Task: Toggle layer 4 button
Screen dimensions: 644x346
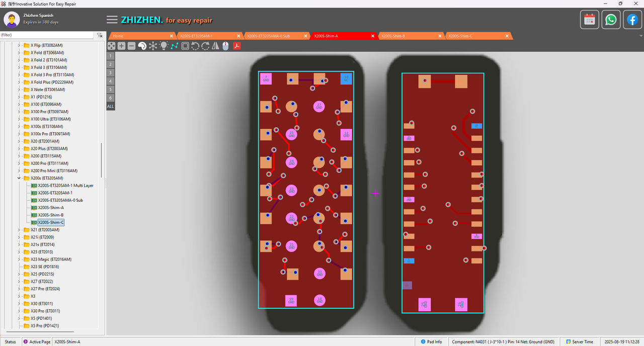Action: pyautogui.click(x=111, y=81)
